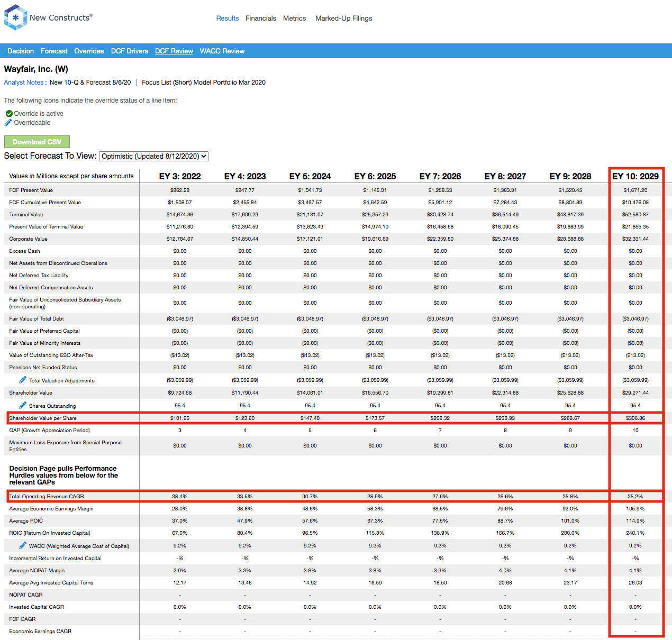The height and width of the screenshot is (640, 672).
Task: Switch to the Decision tab
Action: pos(21,51)
